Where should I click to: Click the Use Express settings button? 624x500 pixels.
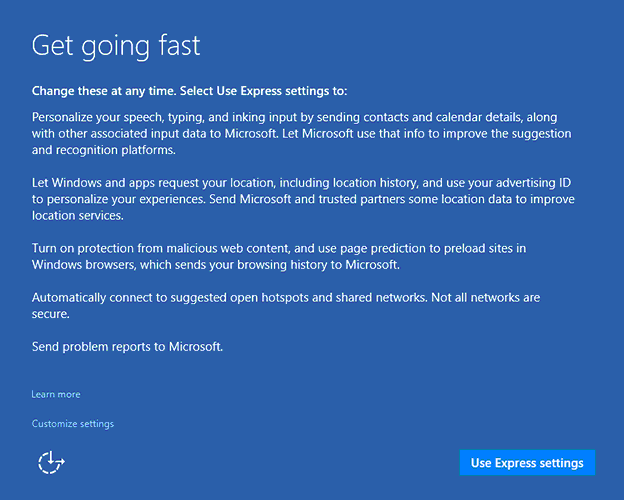pyautogui.click(x=527, y=463)
